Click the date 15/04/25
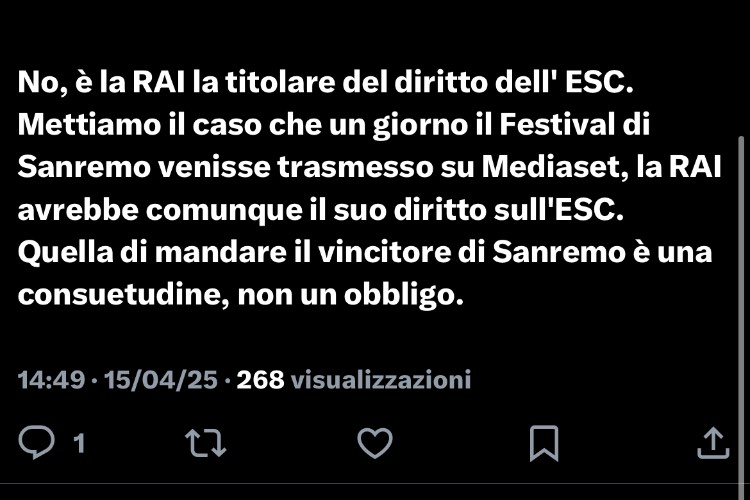 click(161, 380)
